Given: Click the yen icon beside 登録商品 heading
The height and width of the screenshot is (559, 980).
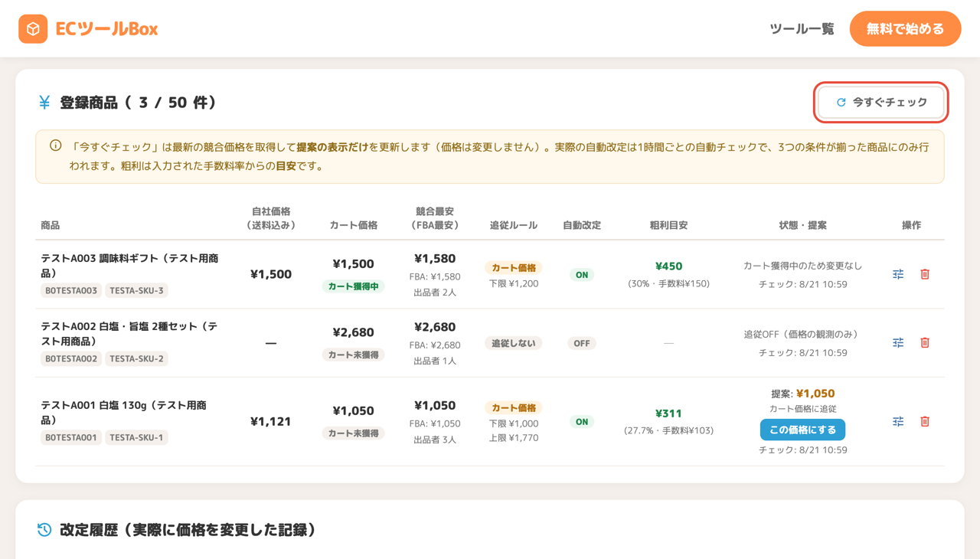Looking at the screenshot, I should click(44, 103).
